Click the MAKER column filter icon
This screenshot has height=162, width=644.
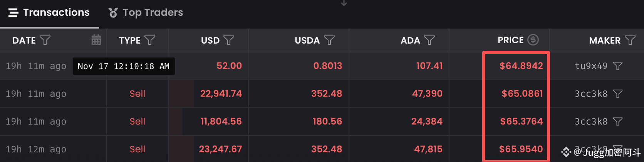(x=630, y=40)
